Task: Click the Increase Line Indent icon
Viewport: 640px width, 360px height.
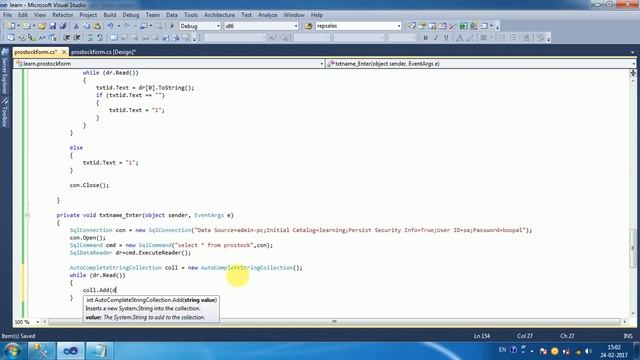Action: [x=77, y=38]
